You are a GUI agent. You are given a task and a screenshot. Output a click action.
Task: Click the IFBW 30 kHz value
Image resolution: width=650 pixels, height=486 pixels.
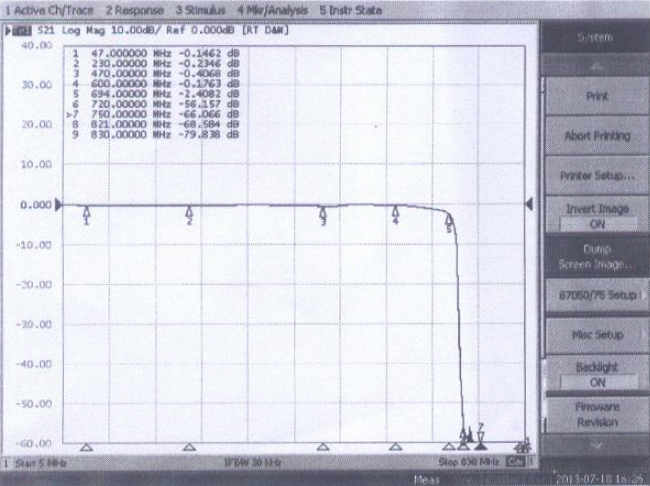252,462
